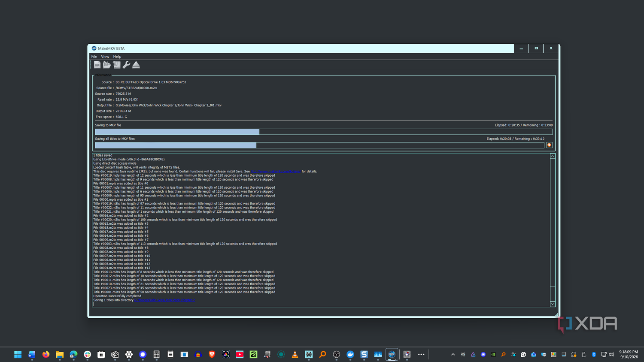Open Calculator from the taskbar
The width and height of the screenshot is (644, 362).
tap(157, 354)
